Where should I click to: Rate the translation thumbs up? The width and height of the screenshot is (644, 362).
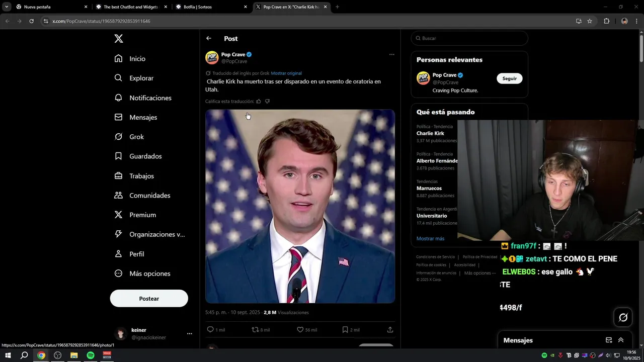[x=259, y=101]
